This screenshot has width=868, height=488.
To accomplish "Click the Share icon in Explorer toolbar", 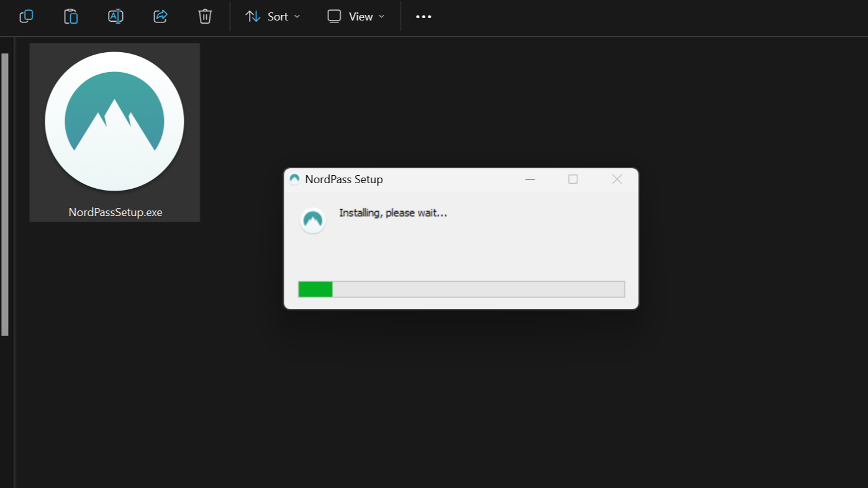I will click(160, 17).
